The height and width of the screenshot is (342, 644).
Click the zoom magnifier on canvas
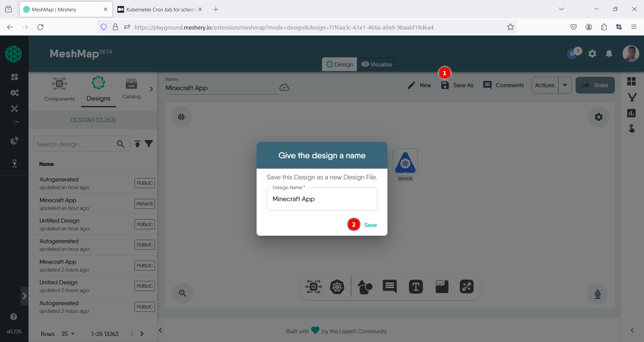point(182,293)
